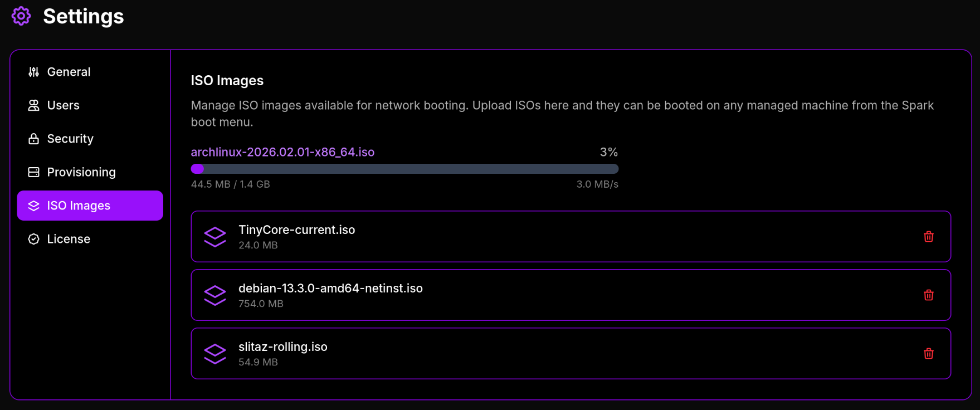Delete the debian netinst ISO via trash icon
The width and height of the screenshot is (980, 410).
click(x=928, y=295)
